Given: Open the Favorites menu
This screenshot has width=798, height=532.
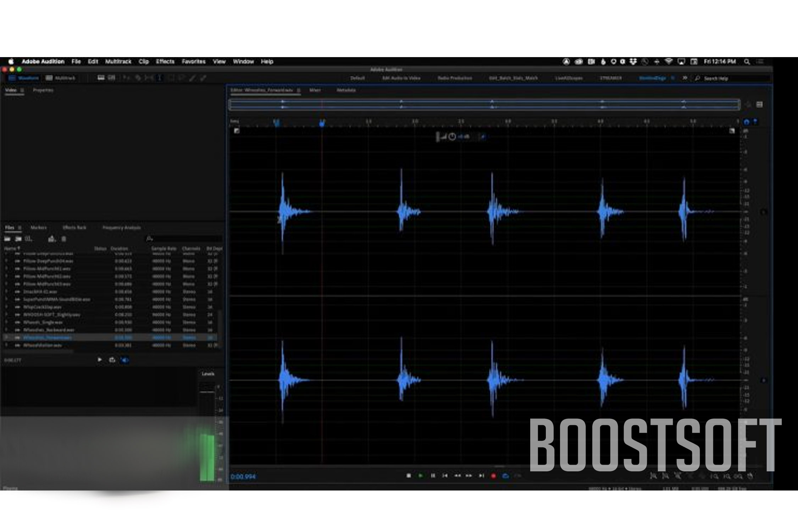Looking at the screenshot, I should pyautogui.click(x=194, y=61).
